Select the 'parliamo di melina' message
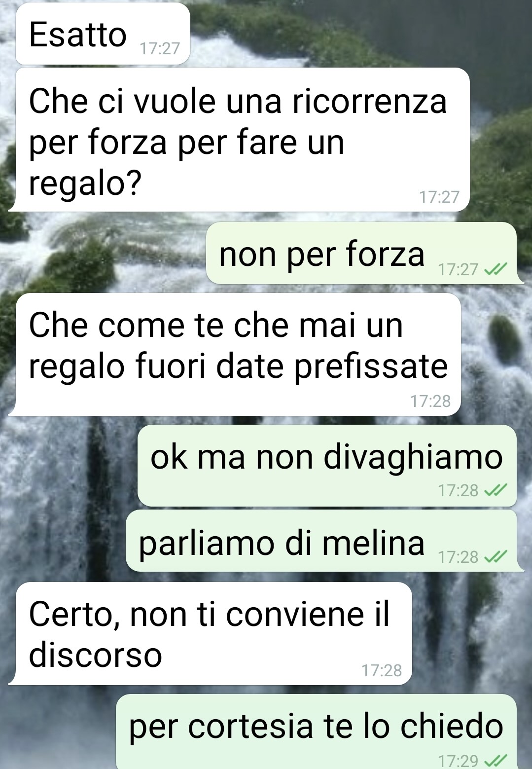Screen dimensions: 532x769 pyautogui.click(x=324, y=541)
